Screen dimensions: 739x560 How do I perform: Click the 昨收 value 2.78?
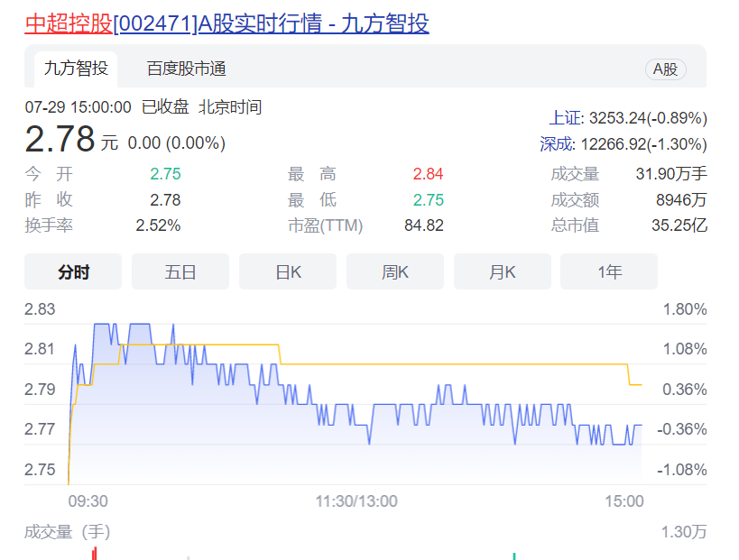(x=165, y=200)
